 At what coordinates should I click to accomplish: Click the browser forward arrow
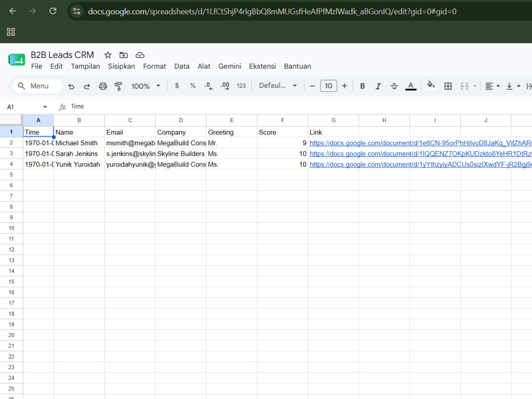coord(32,11)
